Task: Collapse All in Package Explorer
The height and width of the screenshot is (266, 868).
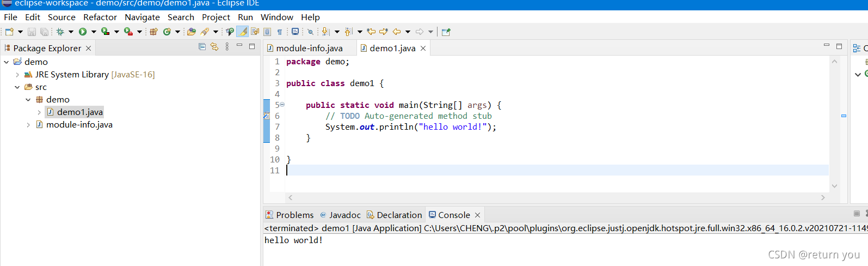Action: click(202, 47)
